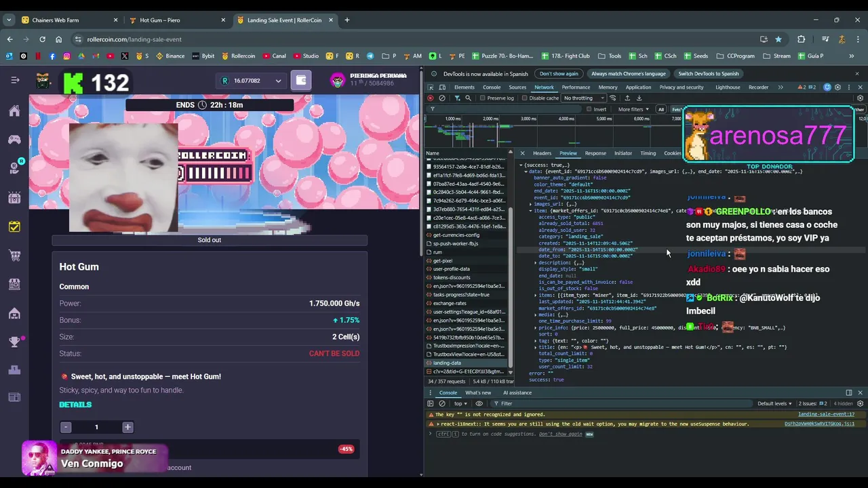Viewport: 868px width, 488px height.
Task: Click the Export HAR download icon
Action: tap(639, 98)
